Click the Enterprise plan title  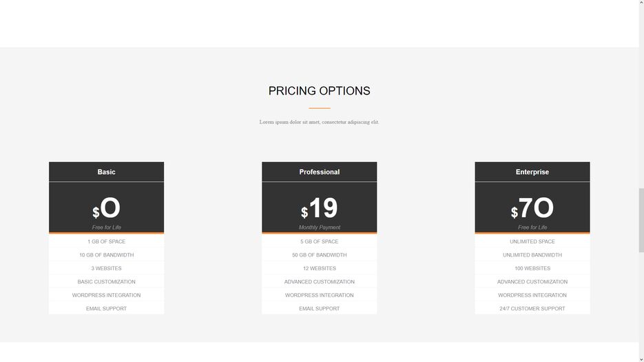click(532, 172)
